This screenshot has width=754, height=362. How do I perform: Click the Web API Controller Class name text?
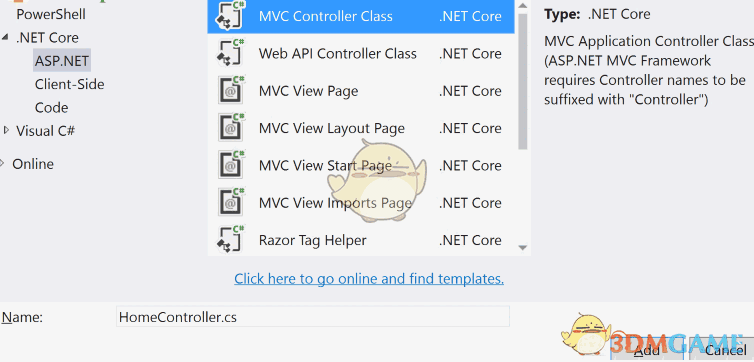coord(338,53)
